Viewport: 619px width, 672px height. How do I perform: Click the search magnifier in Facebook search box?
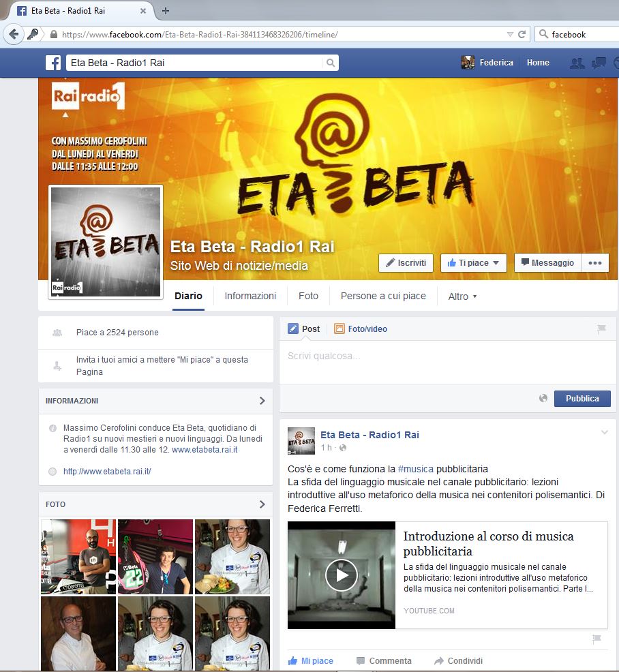point(331,63)
